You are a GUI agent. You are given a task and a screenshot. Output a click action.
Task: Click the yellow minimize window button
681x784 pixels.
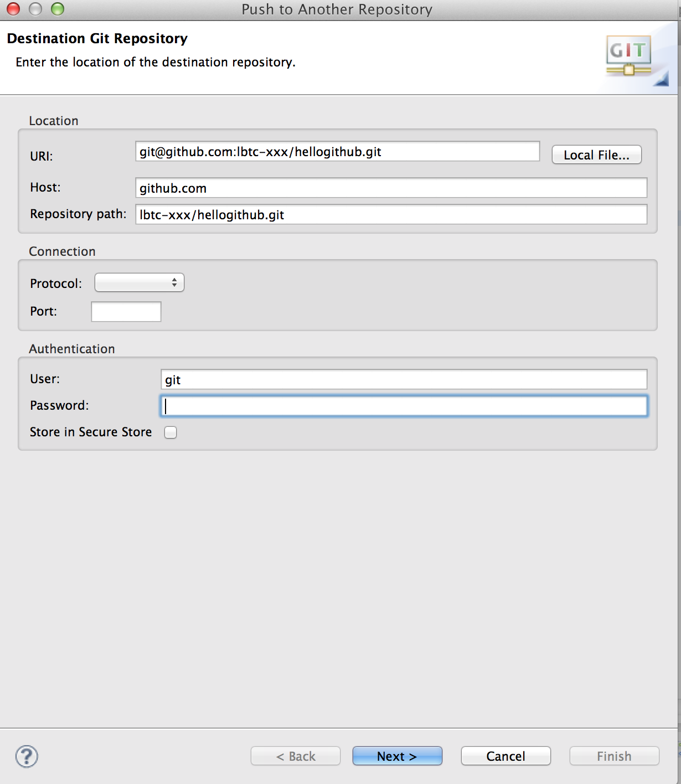pyautogui.click(x=35, y=9)
